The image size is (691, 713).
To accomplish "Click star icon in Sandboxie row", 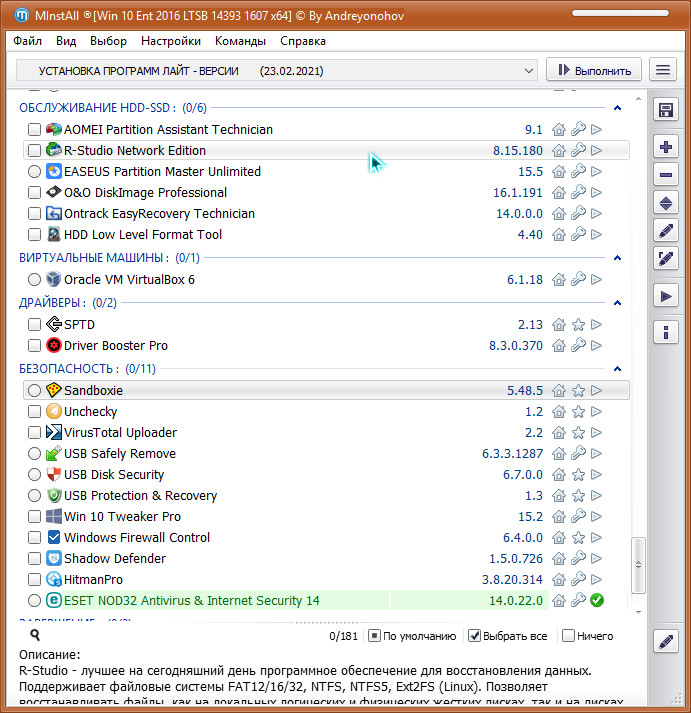I will click(578, 391).
